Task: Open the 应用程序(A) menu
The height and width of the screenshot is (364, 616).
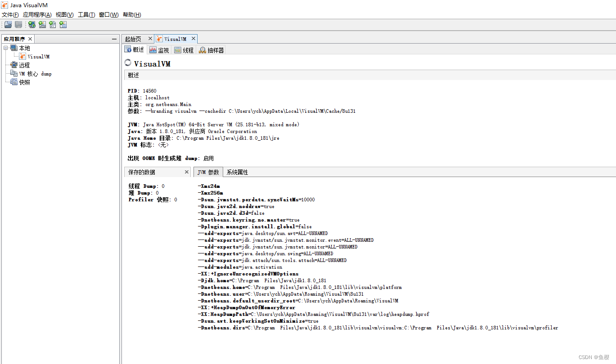Action: (37, 15)
